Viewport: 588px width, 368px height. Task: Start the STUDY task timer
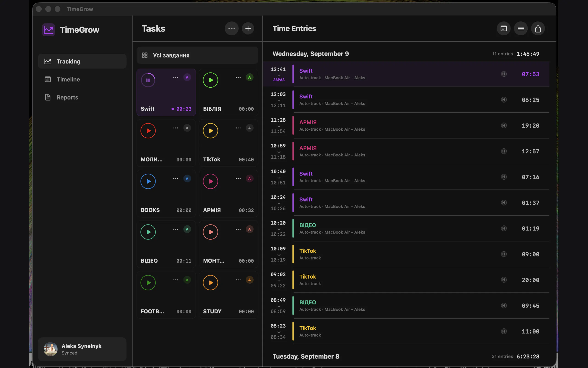(x=210, y=283)
